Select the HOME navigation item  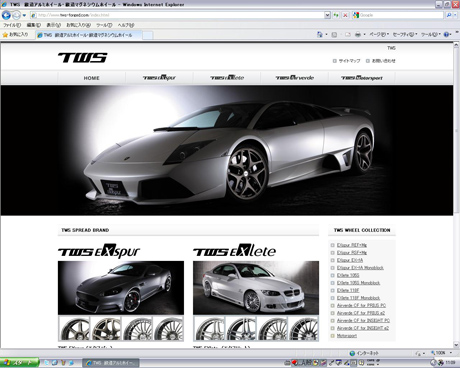tap(91, 78)
